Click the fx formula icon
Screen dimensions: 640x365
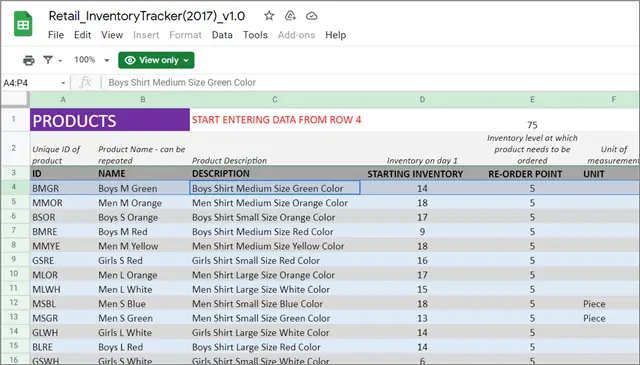(85, 82)
